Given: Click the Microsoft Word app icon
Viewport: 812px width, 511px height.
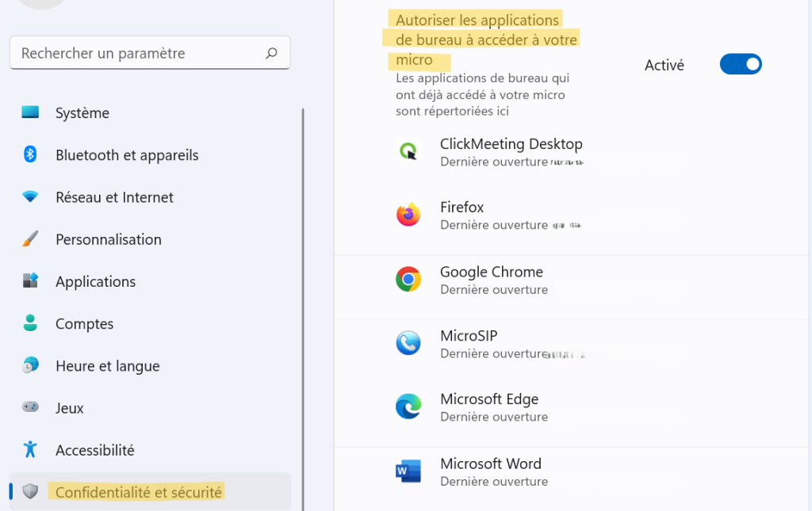Looking at the screenshot, I should pos(408,471).
